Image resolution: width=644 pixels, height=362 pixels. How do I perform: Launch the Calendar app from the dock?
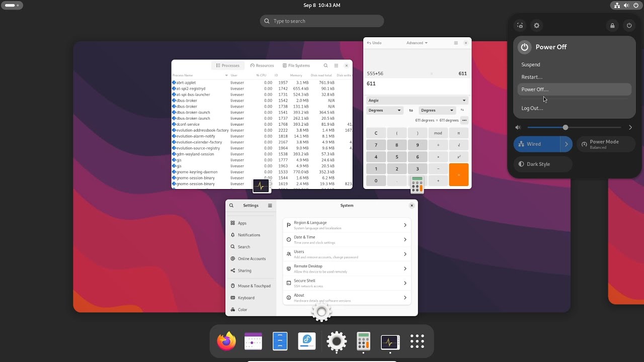pos(253,342)
